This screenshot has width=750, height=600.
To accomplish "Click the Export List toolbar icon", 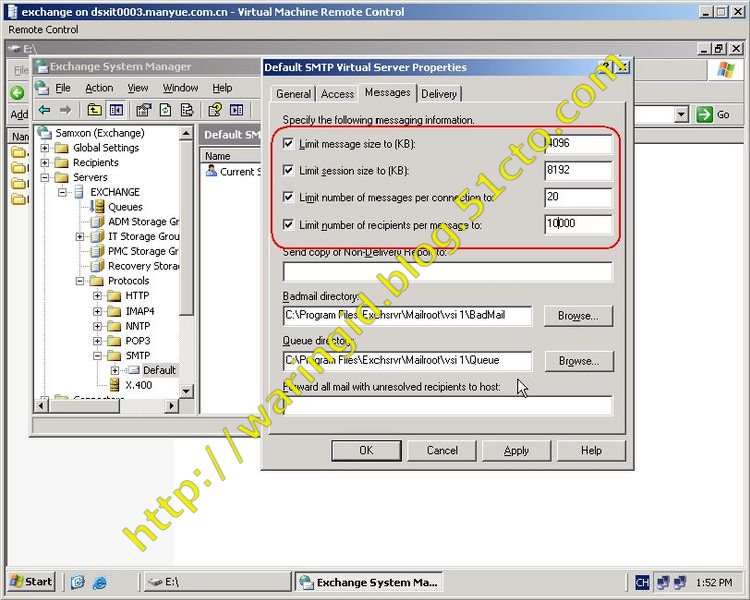I will pos(187,110).
